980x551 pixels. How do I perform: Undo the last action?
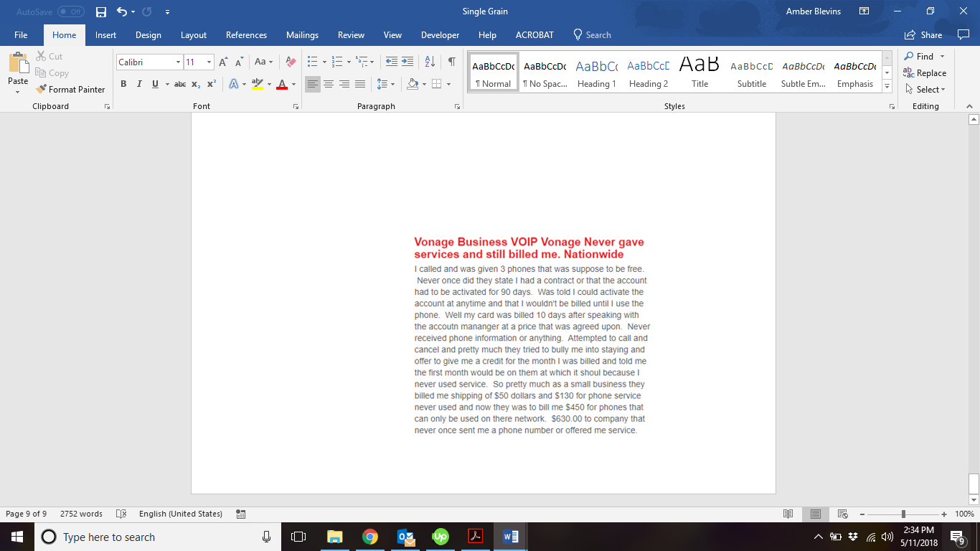tap(122, 11)
